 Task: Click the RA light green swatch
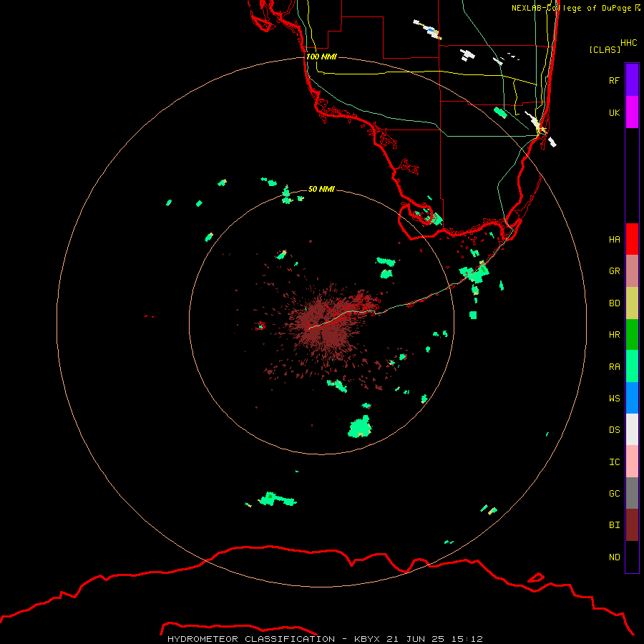(x=632, y=366)
